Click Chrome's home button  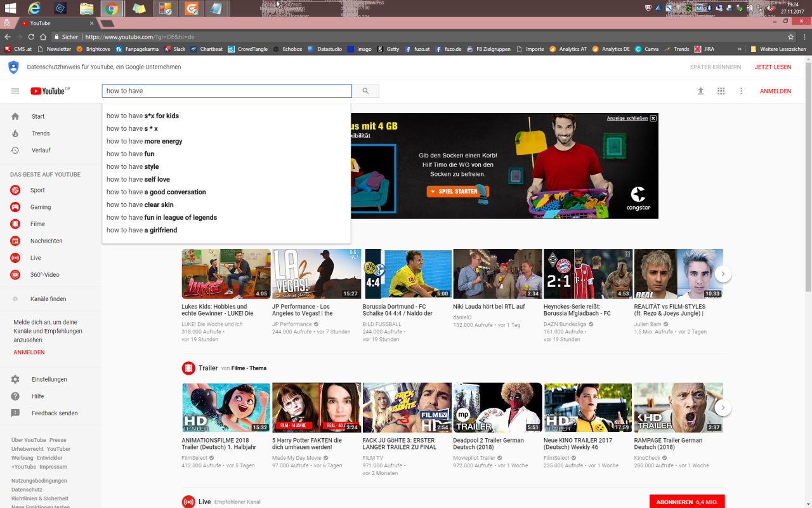(x=43, y=37)
